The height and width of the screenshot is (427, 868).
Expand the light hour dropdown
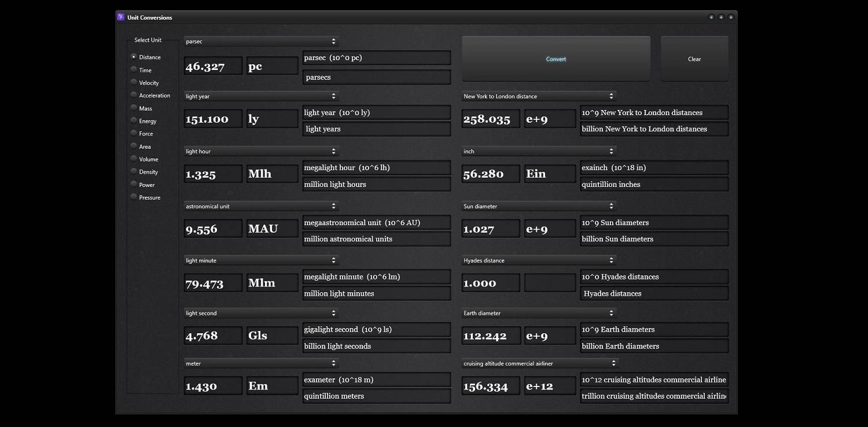click(x=261, y=151)
